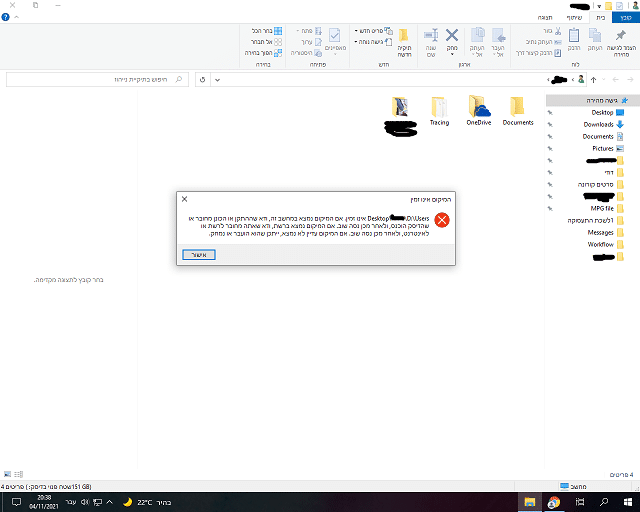Image resolution: width=640 pixels, height=512 pixels.
Task: Open the Tracing folder in file pane
Action: [x=439, y=111]
